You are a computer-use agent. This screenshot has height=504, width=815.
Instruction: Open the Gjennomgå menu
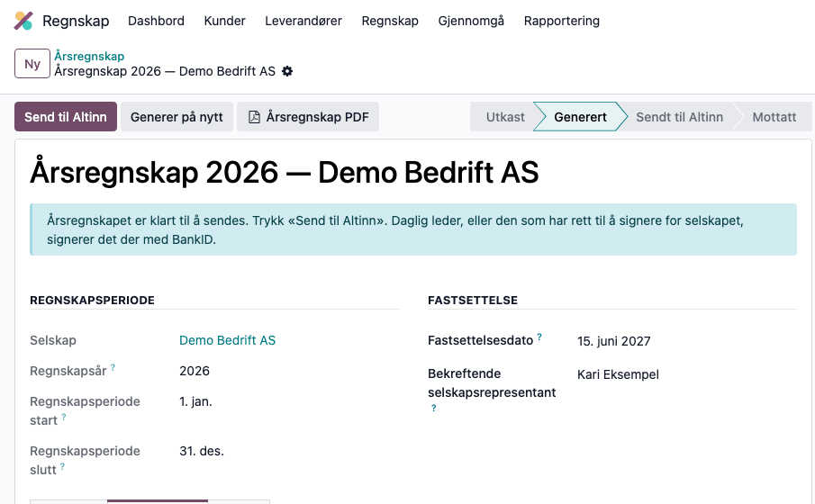tap(471, 21)
